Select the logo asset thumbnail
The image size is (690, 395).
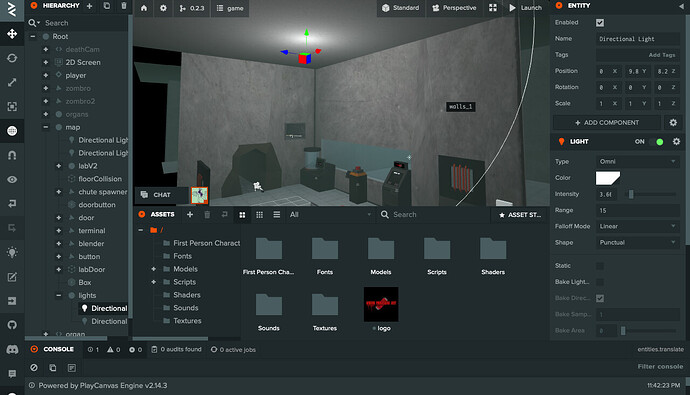coord(381,304)
